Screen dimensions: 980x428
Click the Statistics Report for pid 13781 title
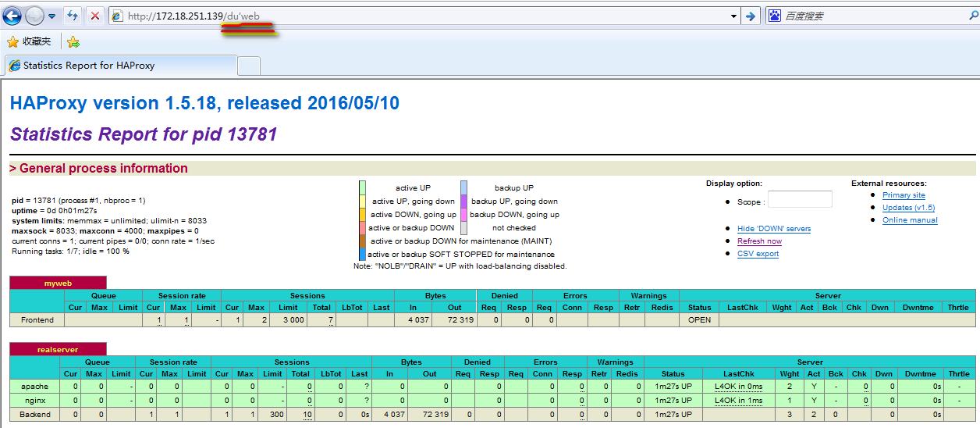pyautogui.click(x=144, y=134)
